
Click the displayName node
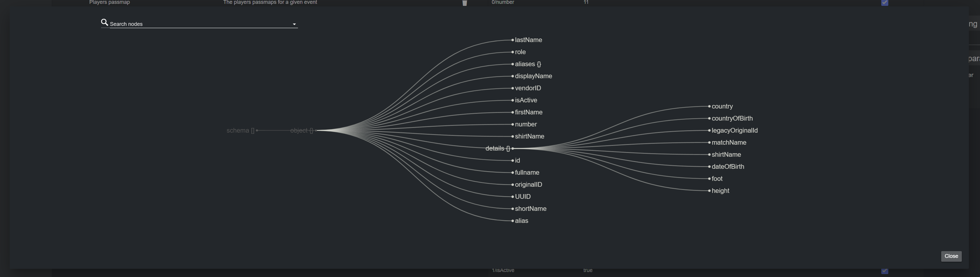pos(533,76)
